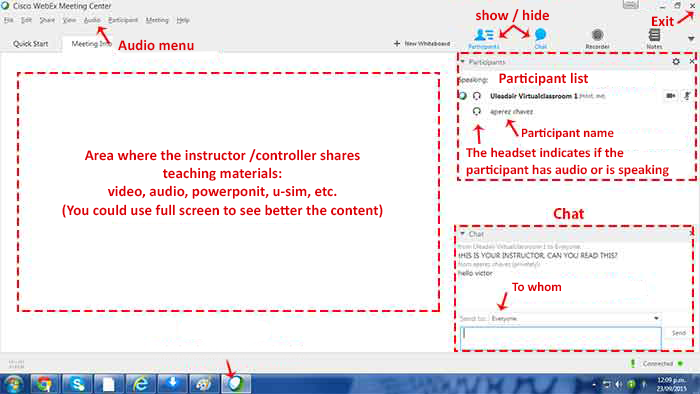Screen dimensions: 700x394
Task: Click headset icon beside aperez chavez
Action: pos(477,111)
